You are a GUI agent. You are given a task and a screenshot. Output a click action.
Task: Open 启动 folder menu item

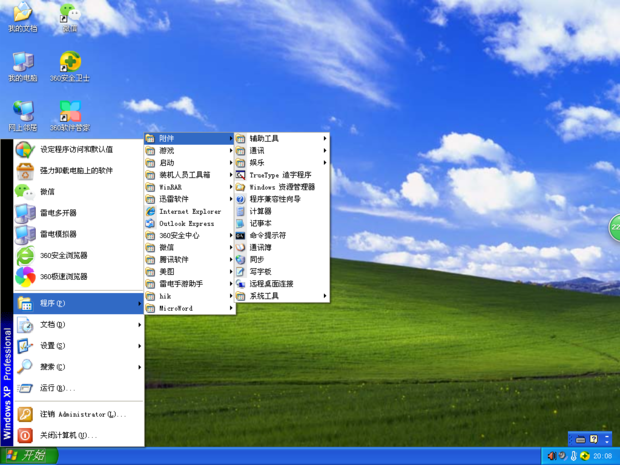click(x=190, y=163)
